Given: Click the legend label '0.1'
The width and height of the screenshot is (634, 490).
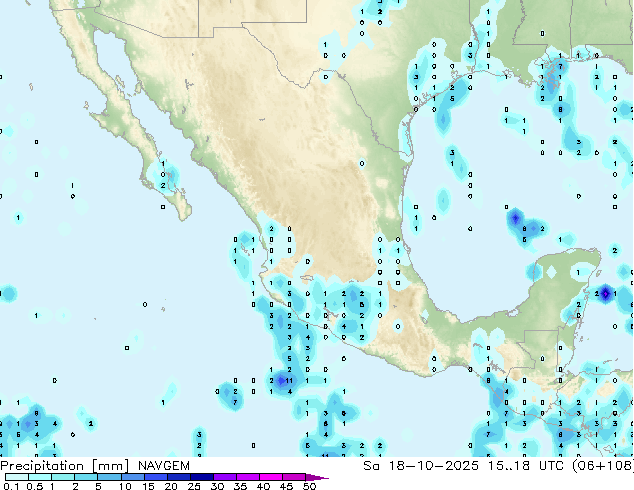Looking at the screenshot, I should pyautogui.click(x=11, y=486).
